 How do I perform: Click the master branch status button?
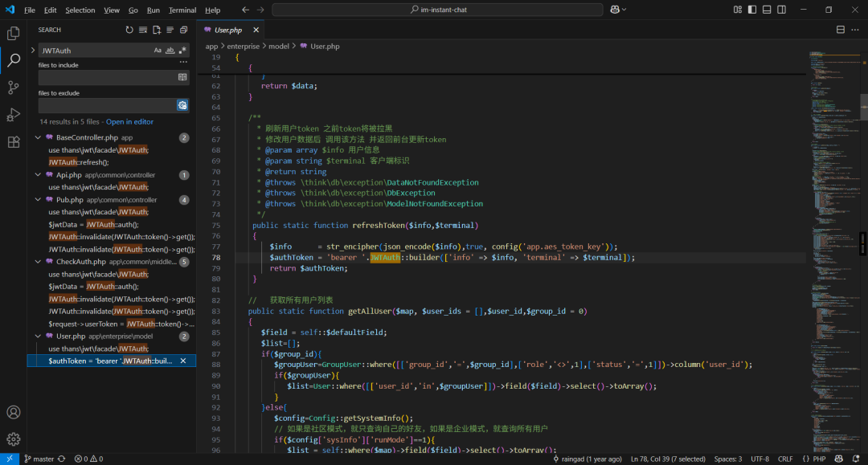[39, 459]
